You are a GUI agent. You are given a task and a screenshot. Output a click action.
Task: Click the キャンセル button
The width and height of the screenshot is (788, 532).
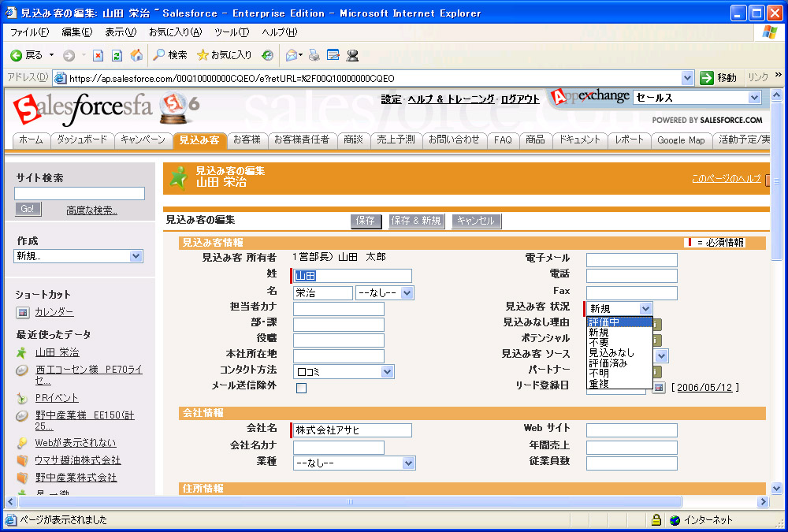coord(476,221)
